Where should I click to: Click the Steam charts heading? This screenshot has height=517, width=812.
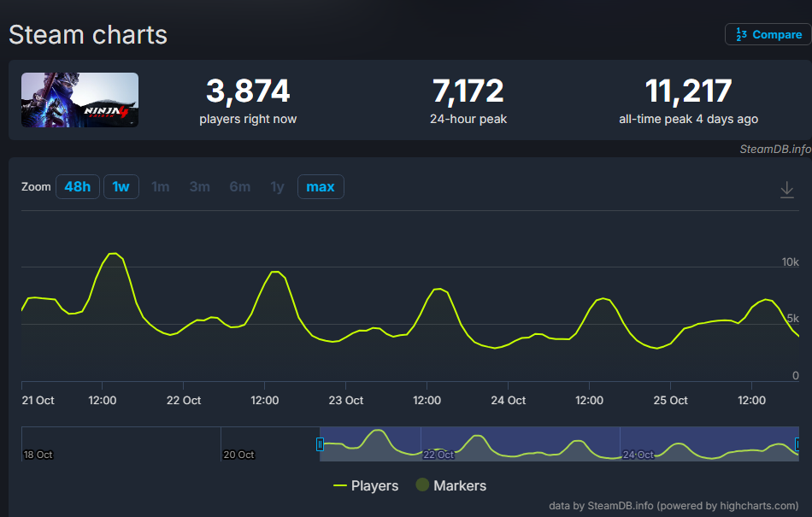point(88,35)
